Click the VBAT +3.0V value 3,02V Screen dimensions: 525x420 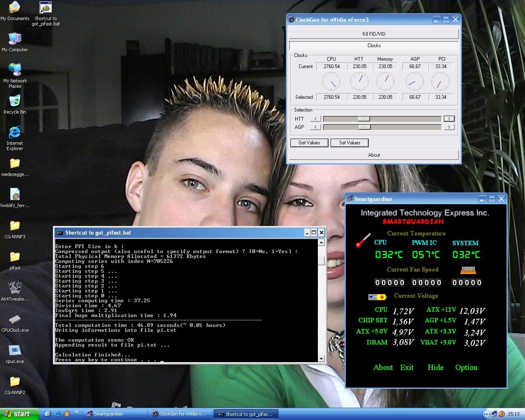pyautogui.click(x=475, y=343)
